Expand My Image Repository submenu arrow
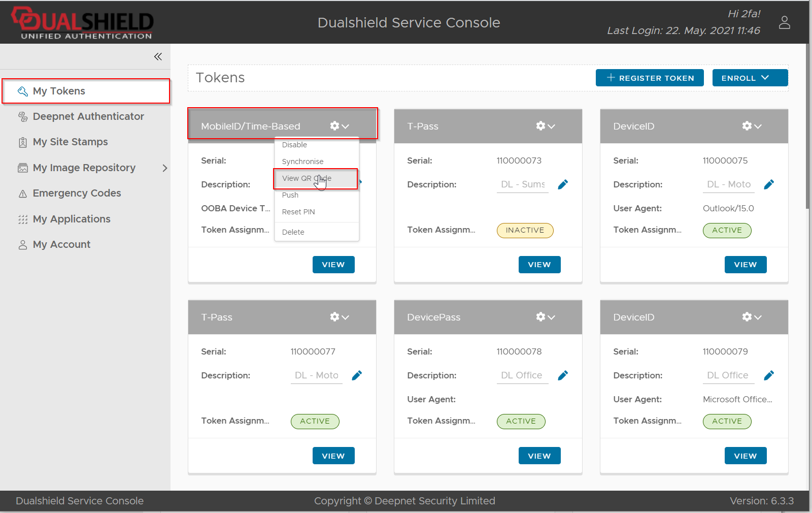Image resolution: width=812 pixels, height=513 pixels. coord(164,168)
